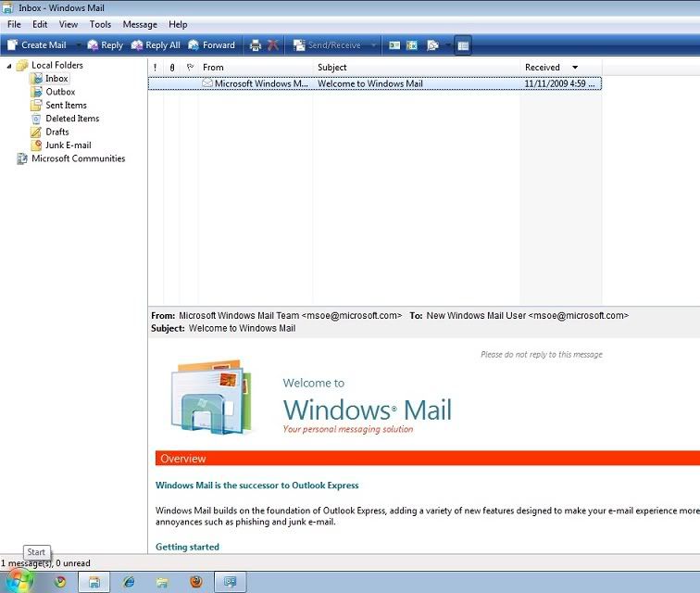Click the last highlighted taskbar app icon
The image size is (700, 593).
(231, 582)
